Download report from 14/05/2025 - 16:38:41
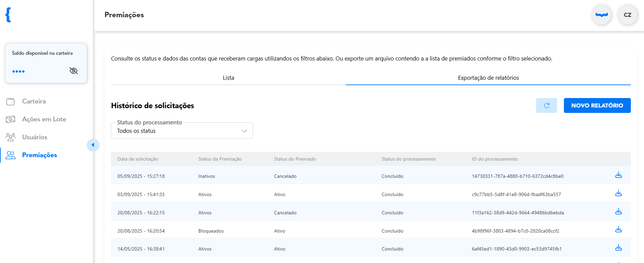Screen dimensions: 644x263 click(618, 247)
